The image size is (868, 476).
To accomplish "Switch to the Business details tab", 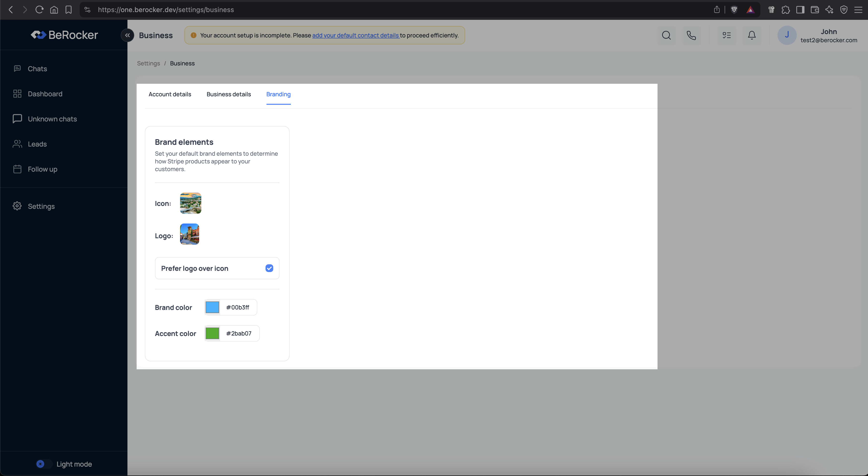I will 228,94.
